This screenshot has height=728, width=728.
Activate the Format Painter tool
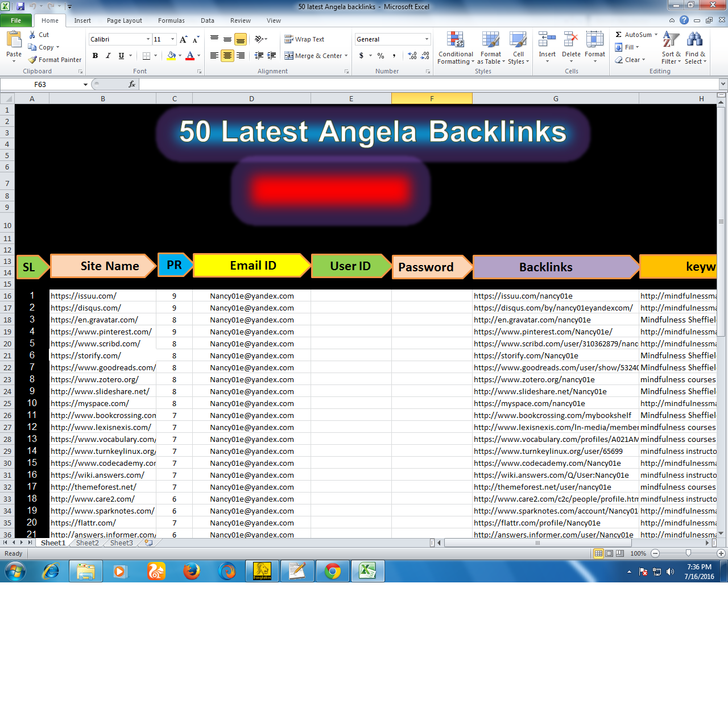click(55, 59)
